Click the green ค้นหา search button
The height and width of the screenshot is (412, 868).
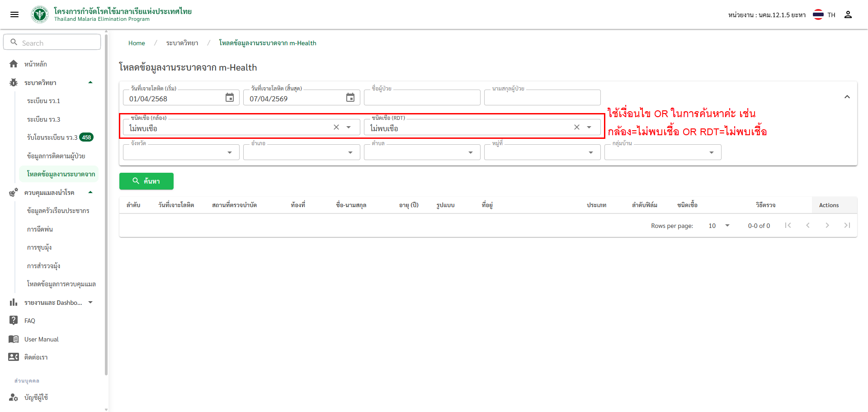click(146, 181)
